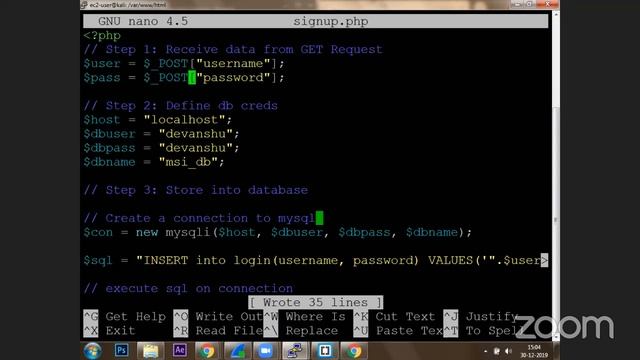Viewport: 640px width, 360px height.
Task: Click the ^T To Spell shortcut
Action: click(480, 331)
